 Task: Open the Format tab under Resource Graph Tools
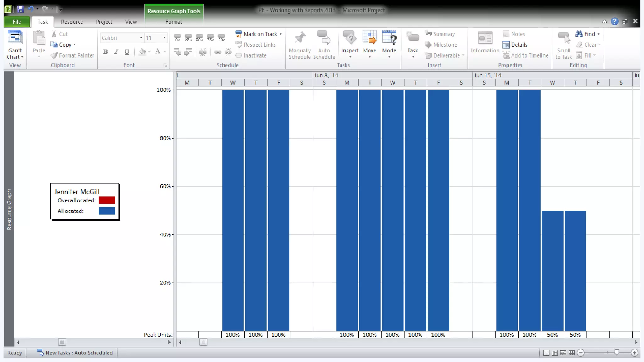[174, 22]
